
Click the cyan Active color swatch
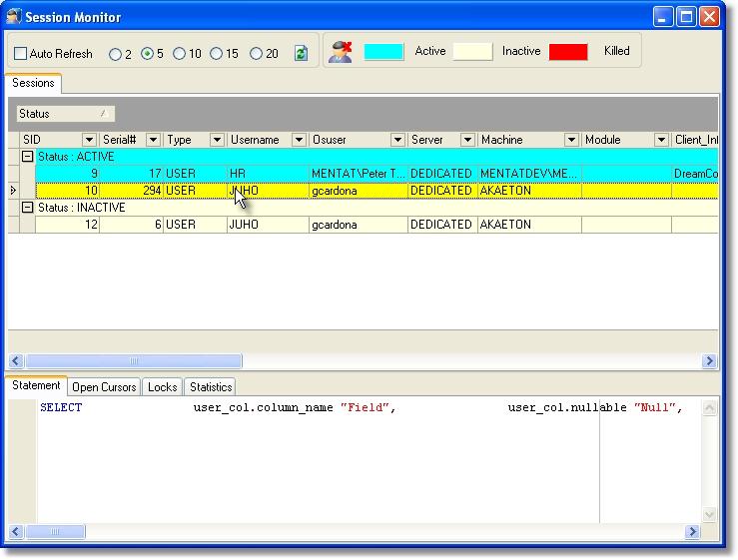(x=383, y=51)
